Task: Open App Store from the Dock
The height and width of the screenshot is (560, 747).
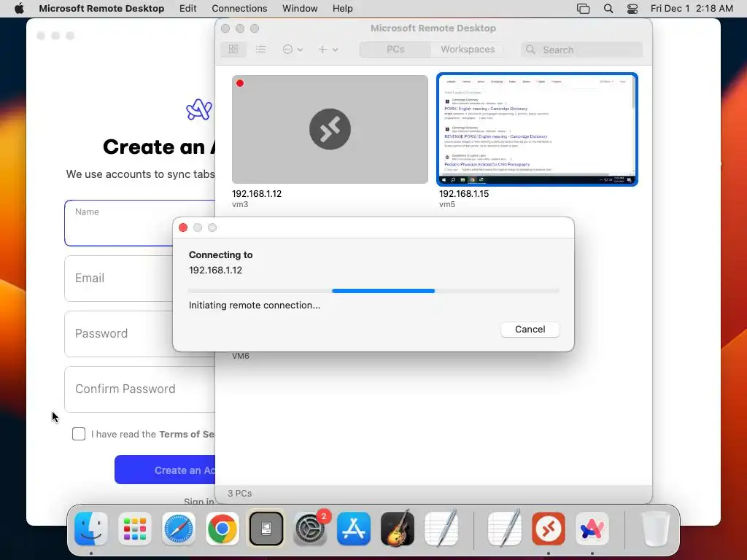Action: pyautogui.click(x=354, y=529)
